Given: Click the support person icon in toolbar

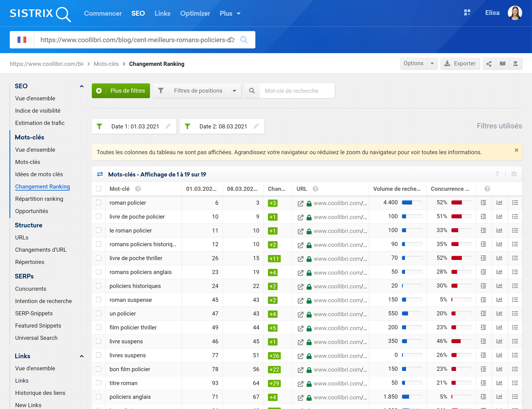Looking at the screenshot, I should pos(516,64).
